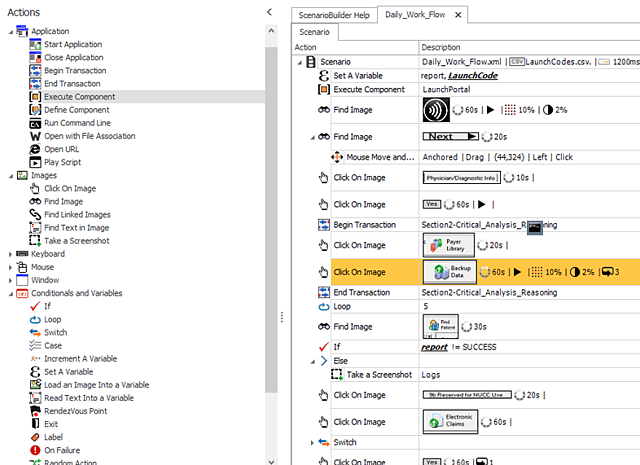Select the Play Script icon
Viewport: 640px width, 465px height.
(35, 162)
